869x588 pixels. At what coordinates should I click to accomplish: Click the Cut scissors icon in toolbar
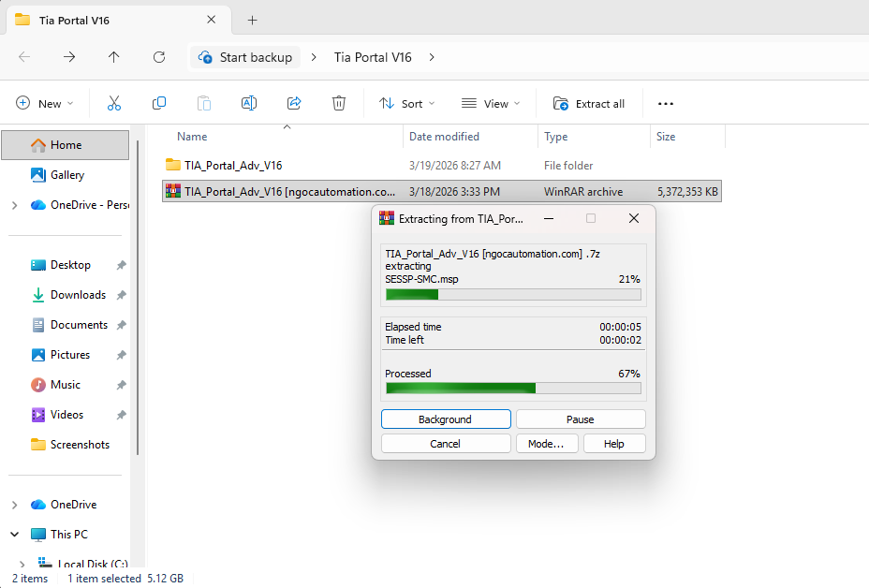tap(114, 103)
